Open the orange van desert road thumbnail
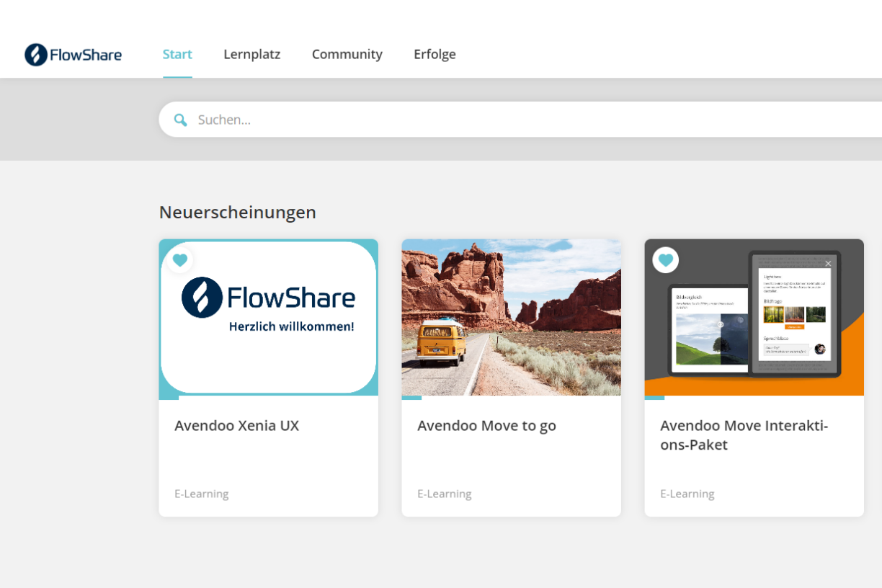This screenshot has width=882, height=588. [512, 317]
